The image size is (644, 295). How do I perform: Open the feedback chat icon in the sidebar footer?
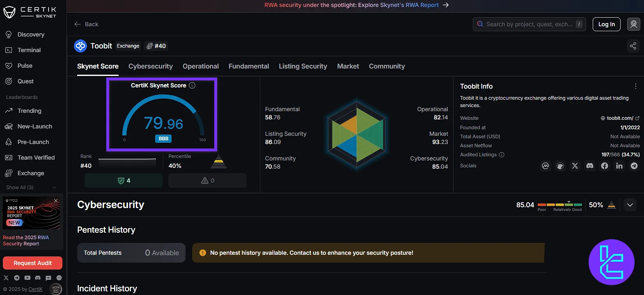(48, 278)
